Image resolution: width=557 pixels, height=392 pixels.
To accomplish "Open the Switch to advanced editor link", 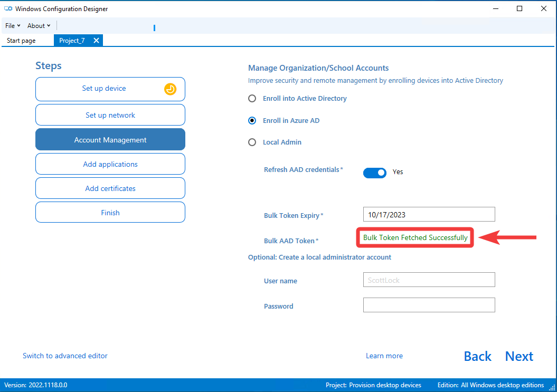I will 64,356.
